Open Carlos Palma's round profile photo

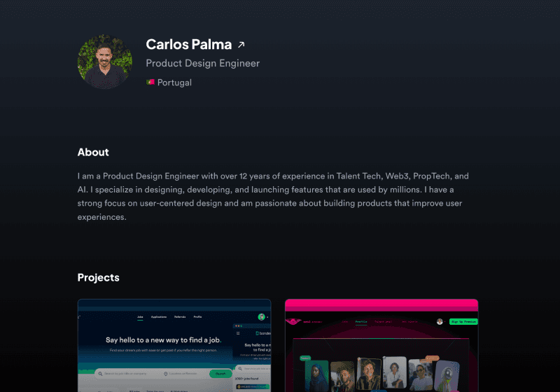[104, 62]
